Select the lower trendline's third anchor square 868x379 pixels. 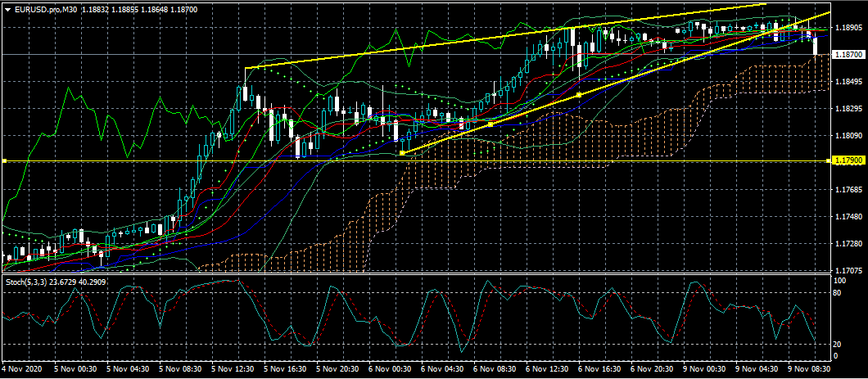pyautogui.click(x=579, y=95)
